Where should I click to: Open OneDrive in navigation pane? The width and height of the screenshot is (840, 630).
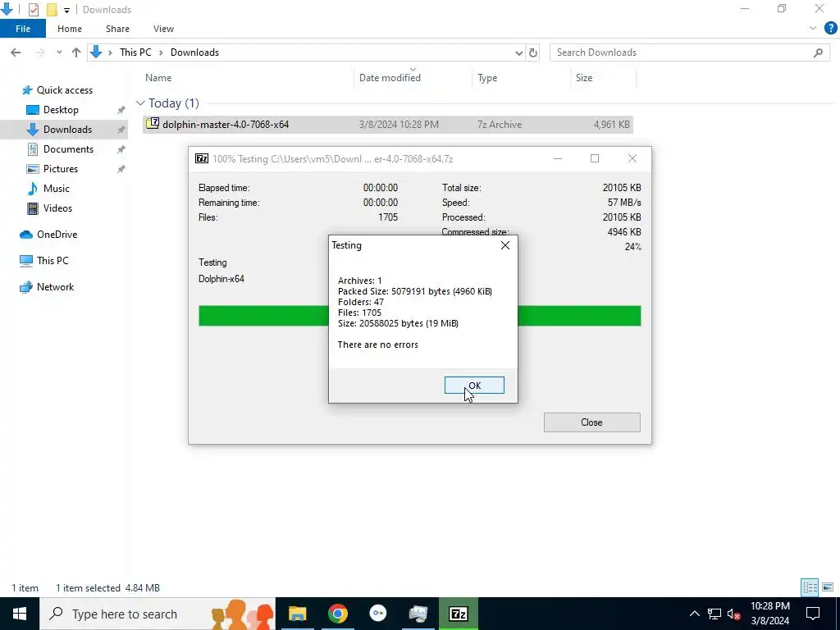point(57,235)
